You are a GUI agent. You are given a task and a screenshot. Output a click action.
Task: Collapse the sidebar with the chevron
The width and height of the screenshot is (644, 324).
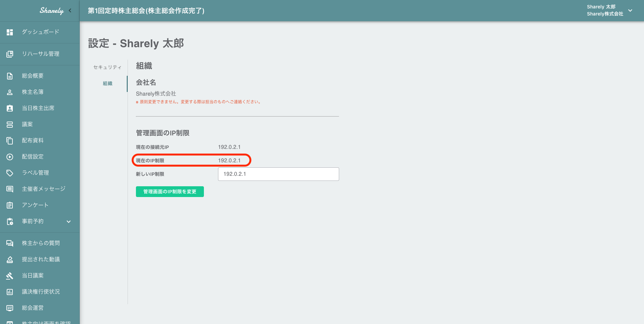(71, 10)
